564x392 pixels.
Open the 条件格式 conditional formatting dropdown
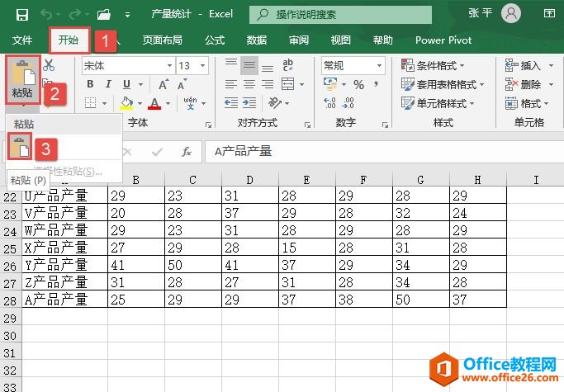pyautogui.click(x=434, y=65)
